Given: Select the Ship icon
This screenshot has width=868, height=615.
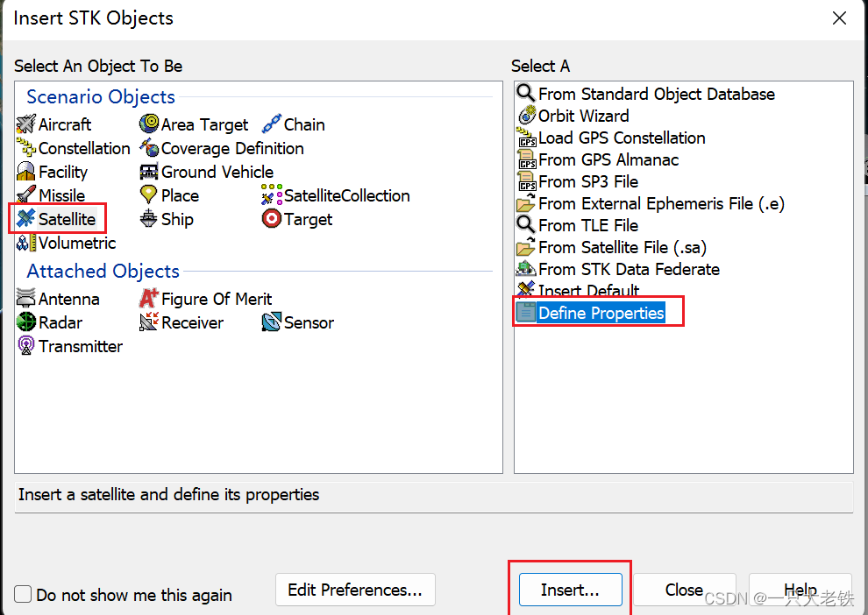Looking at the screenshot, I should 148,219.
